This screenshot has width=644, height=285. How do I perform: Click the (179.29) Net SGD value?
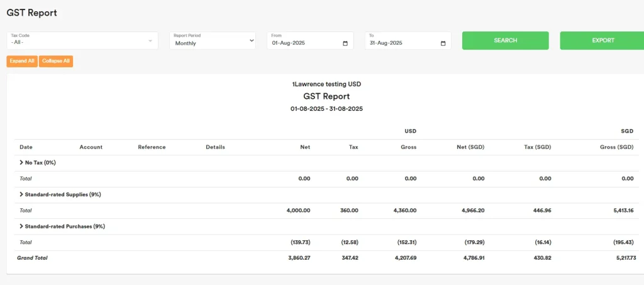click(475, 242)
